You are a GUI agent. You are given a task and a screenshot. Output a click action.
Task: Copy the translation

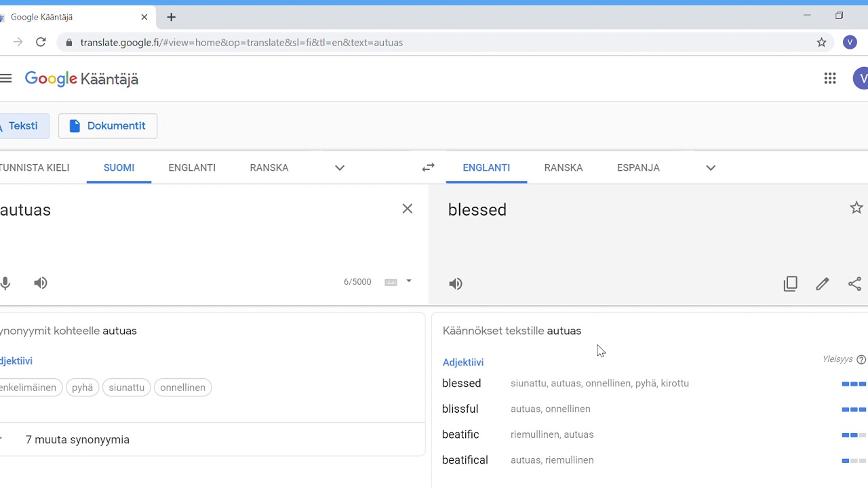tap(791, 283)
